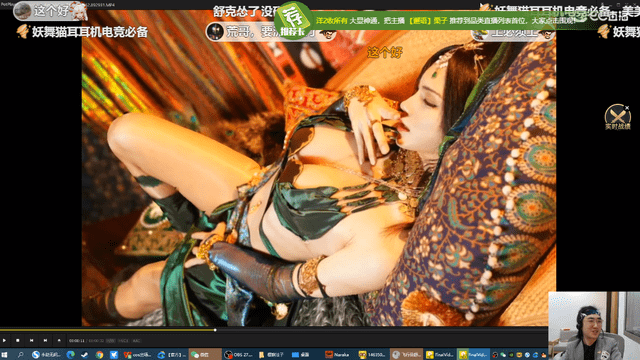The width and height of the screenshot is (640, 360).
Task: Click the green recommendation card badge
Action: [293, 20]
